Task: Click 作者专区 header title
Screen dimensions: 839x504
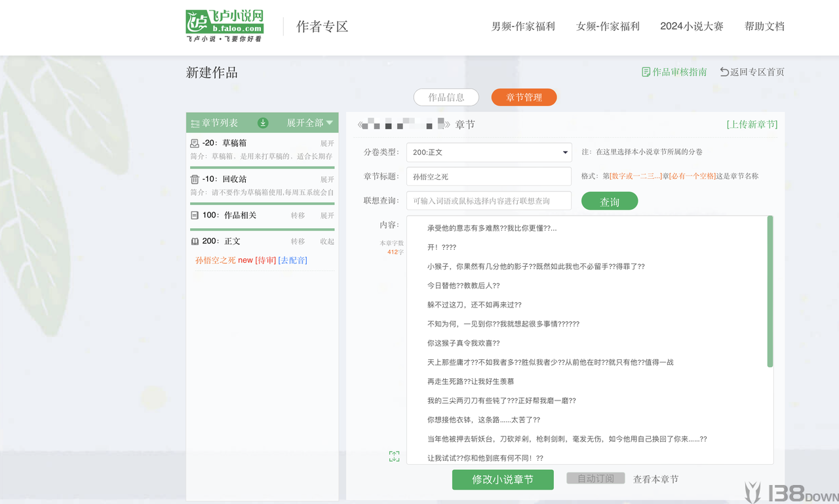Action: pyautogui.click(x=322, y=26)
